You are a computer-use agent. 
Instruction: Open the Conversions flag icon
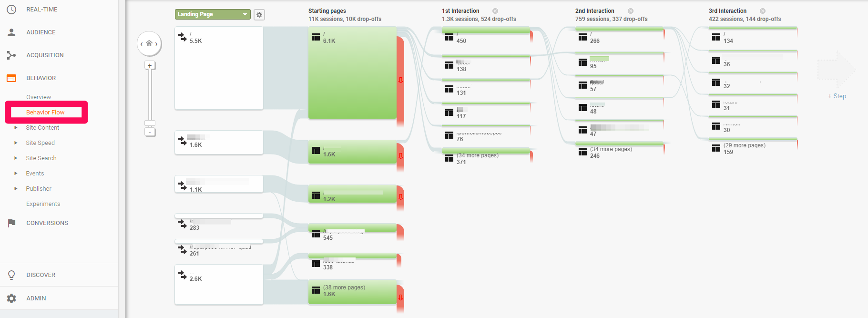[11, 223]
